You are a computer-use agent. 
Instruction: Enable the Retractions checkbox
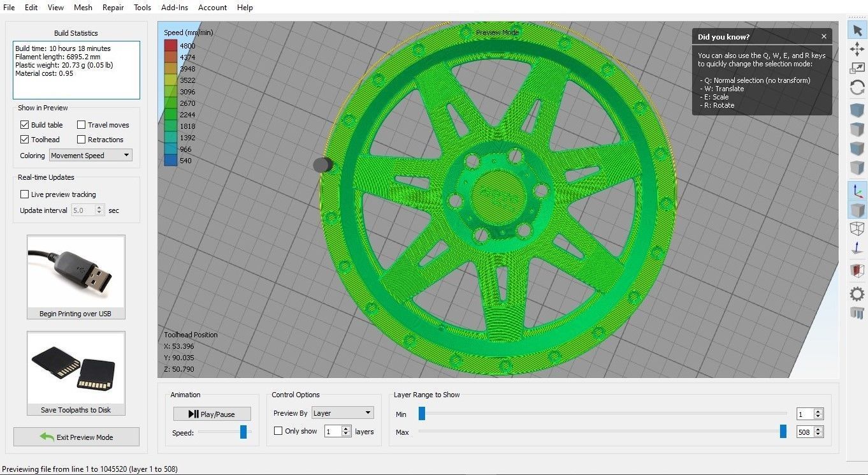[81, 140]
